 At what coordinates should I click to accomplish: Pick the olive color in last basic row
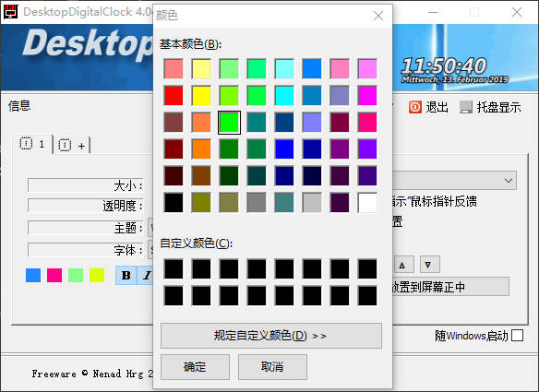pyautogui.click(x=201, y=203)
